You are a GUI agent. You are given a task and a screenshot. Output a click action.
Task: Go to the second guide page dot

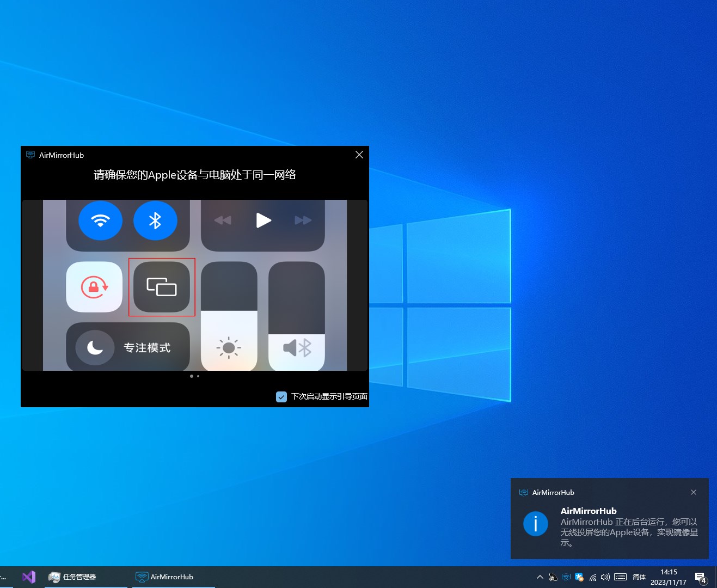click(x=198, y=376)
